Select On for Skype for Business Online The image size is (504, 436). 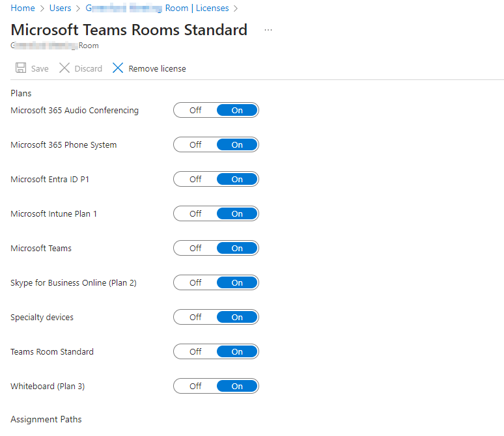(237, 282)
